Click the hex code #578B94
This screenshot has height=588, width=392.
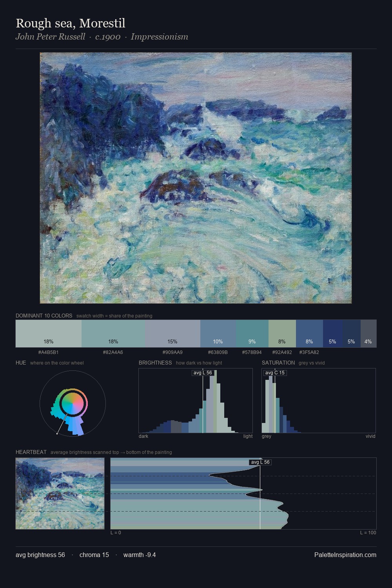coord(252,352)
